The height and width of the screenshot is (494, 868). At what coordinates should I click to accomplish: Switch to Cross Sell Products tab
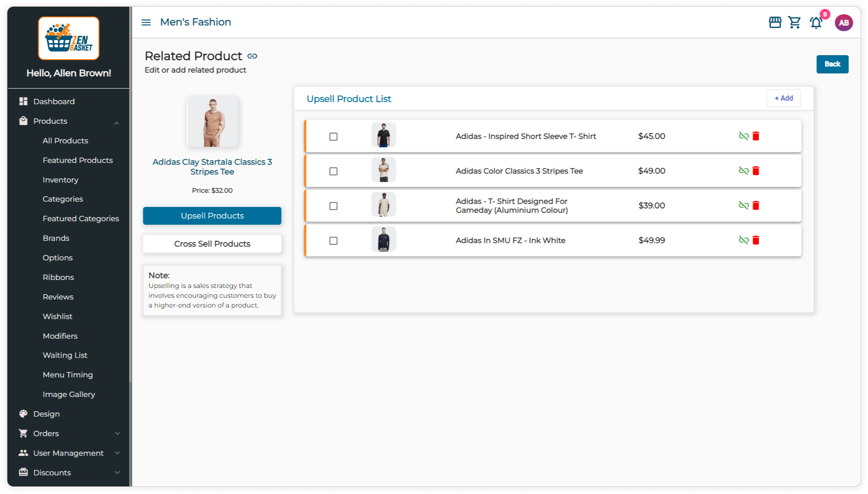click(x=212, y=244)
